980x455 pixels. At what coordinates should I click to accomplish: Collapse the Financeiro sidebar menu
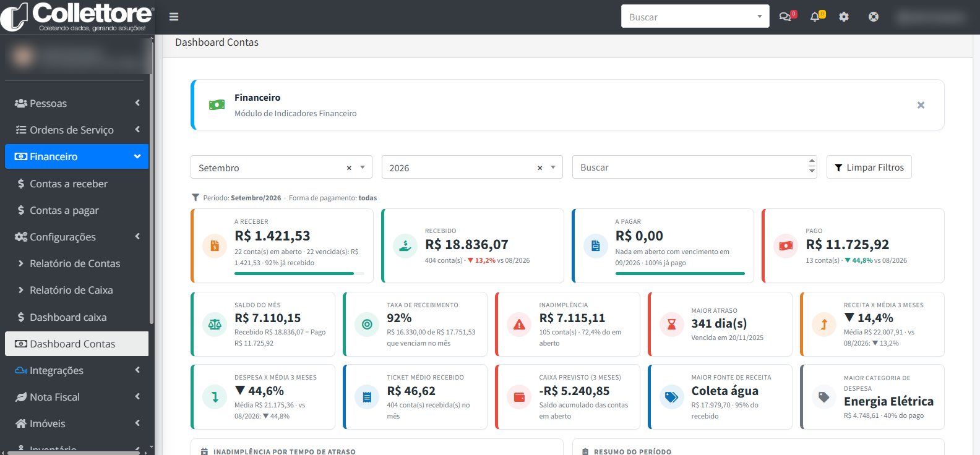tap(77, 156)
